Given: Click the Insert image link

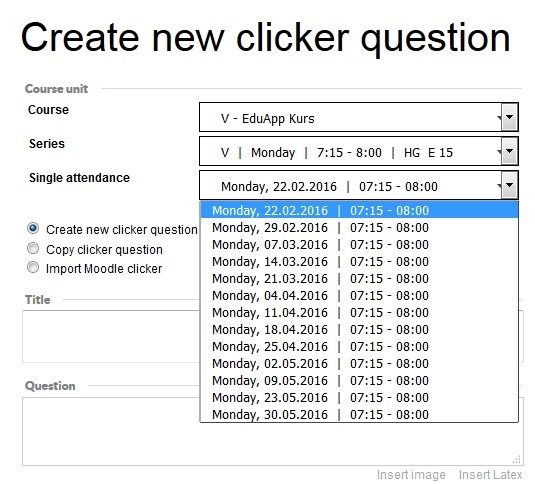Looking at the screenshot, I should 411,474.
